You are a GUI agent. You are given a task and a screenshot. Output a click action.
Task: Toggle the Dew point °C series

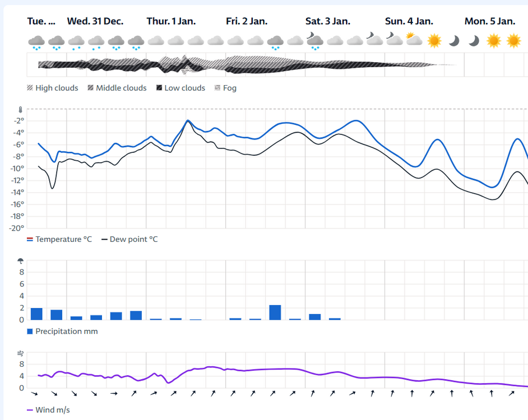point(129,239)
